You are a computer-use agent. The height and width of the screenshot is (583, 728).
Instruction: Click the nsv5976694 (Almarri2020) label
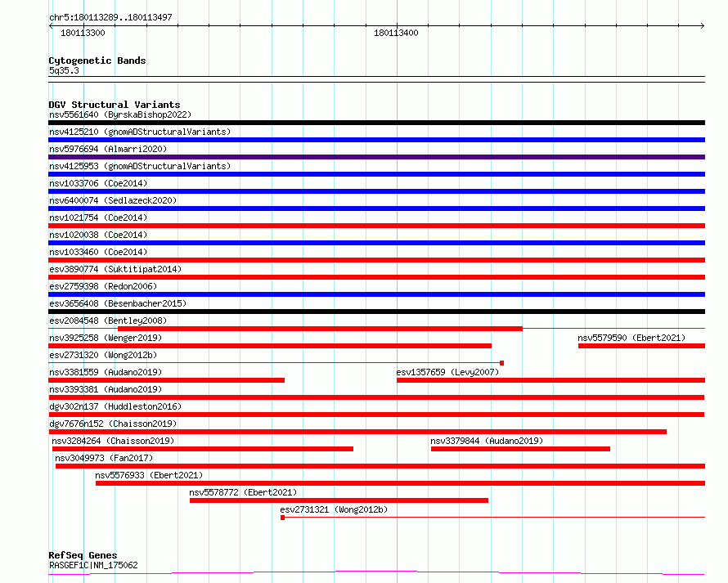[108, 149]
